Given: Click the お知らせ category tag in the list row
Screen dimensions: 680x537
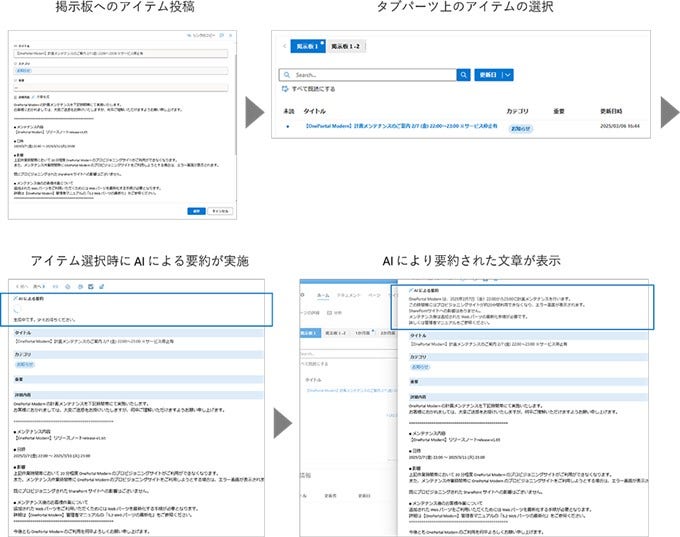Looking at the screenshot, I should click(x=520, y=128).
